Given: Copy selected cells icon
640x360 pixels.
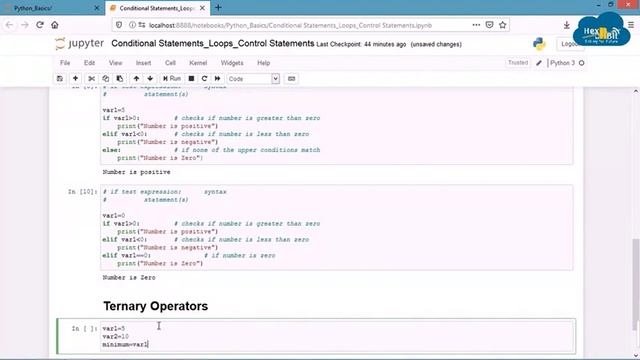Looking at the screenshot, I should (x=105, y=78).
